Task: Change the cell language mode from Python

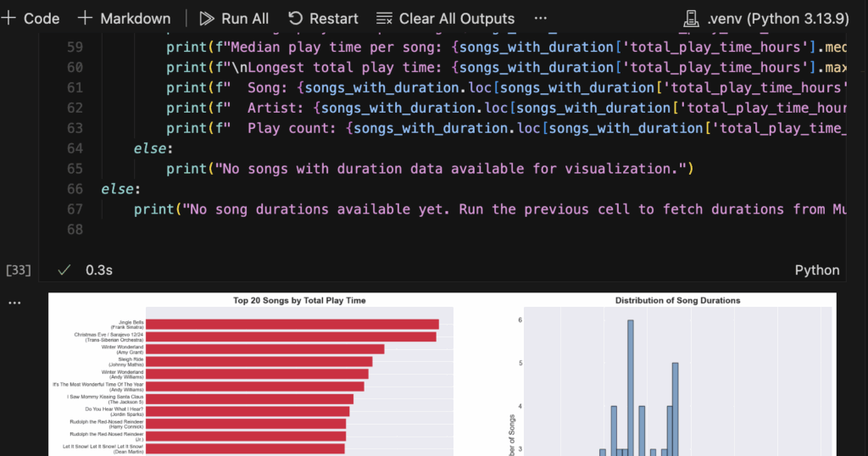Action: click(816, 270)
